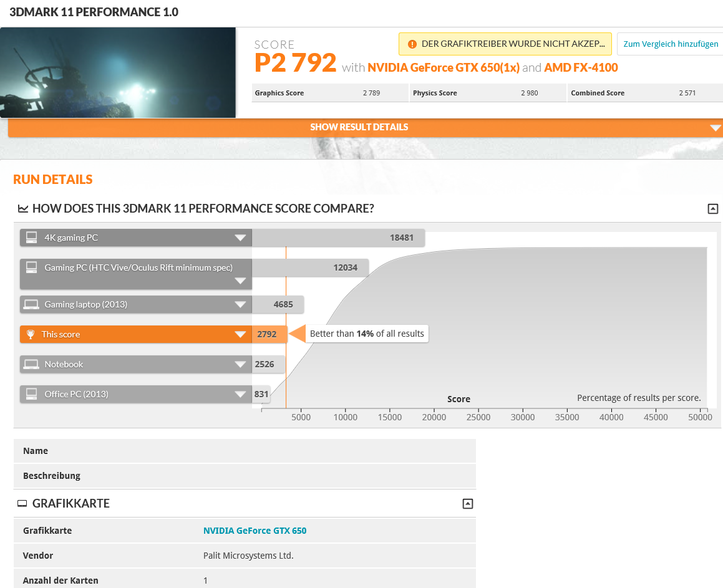Expand the Gaming laptop (2013) row
The image size is (723, 588).
tap(240, 304)
